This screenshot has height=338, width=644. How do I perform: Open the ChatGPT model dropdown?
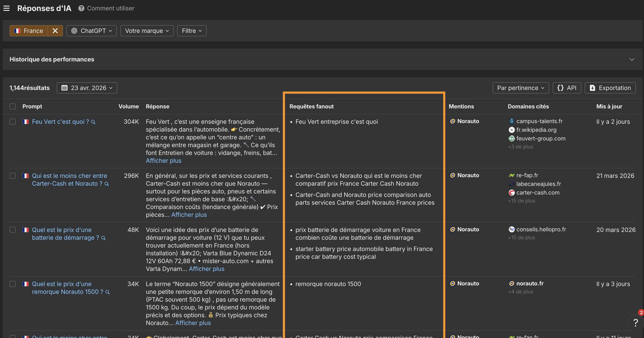tap(92, 31)
